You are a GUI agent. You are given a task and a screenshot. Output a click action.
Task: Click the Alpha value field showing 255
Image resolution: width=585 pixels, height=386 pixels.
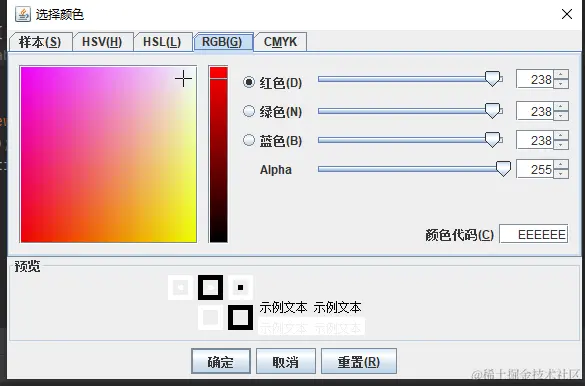click(x=535, y=169)
